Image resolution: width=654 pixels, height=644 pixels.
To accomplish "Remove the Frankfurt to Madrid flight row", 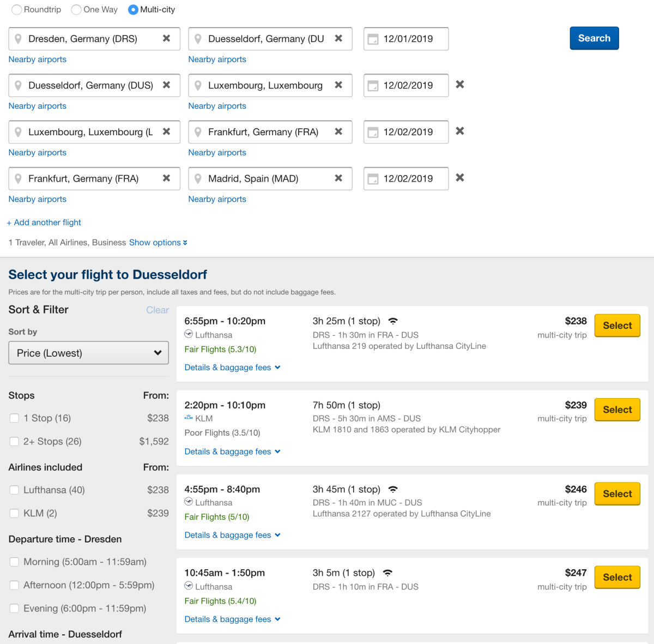I will coord(460,178).
